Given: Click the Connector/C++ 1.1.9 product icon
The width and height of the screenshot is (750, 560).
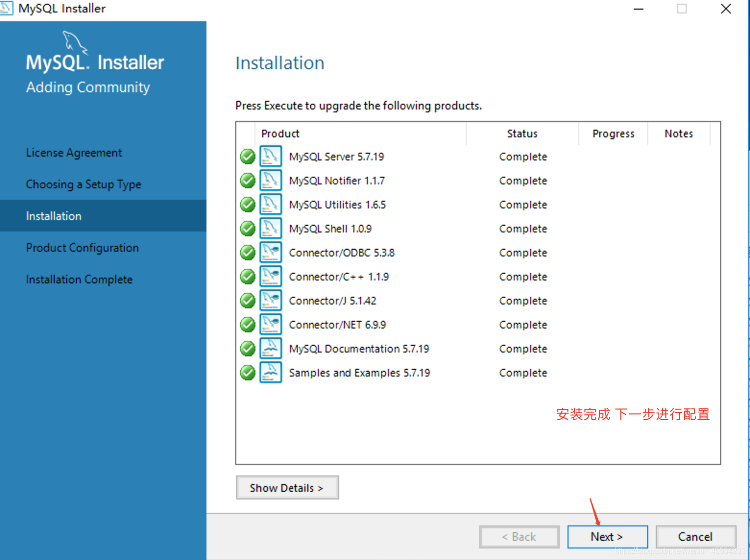Looking at the screenshot, I should (x=271, y=276).
